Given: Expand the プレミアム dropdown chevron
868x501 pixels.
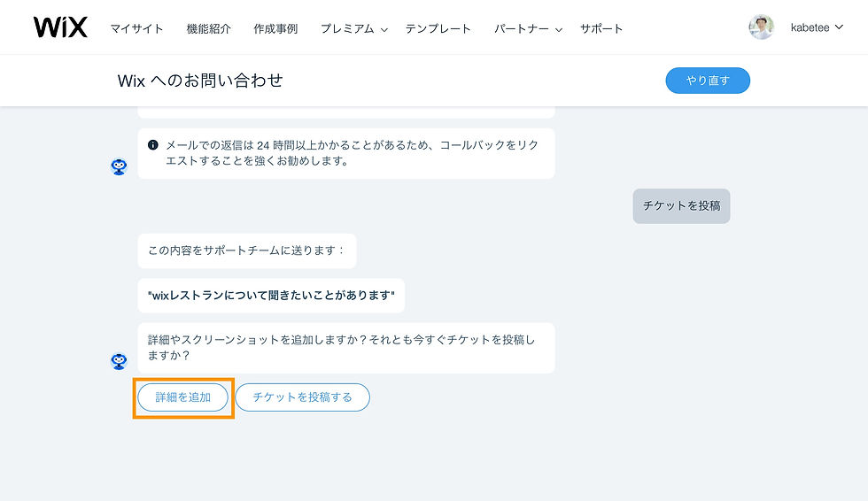Looking at the screenshot, I should 384,30.
